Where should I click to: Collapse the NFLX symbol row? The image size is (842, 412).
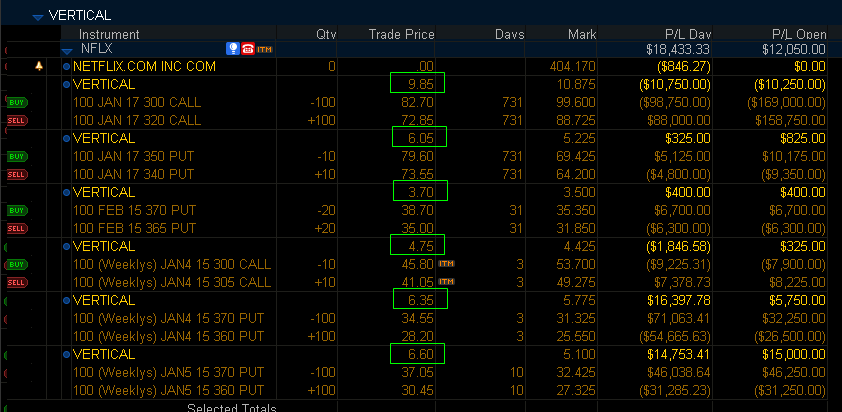(67, 52)
